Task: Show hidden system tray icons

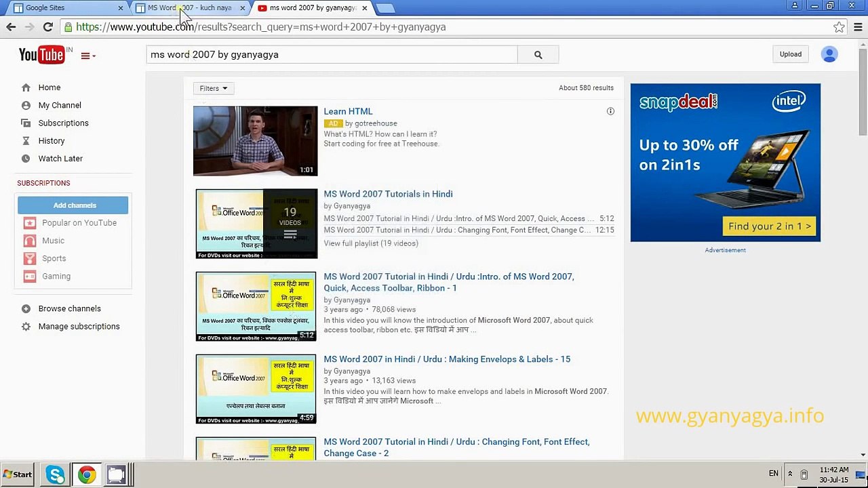Action: coord(789,474)
